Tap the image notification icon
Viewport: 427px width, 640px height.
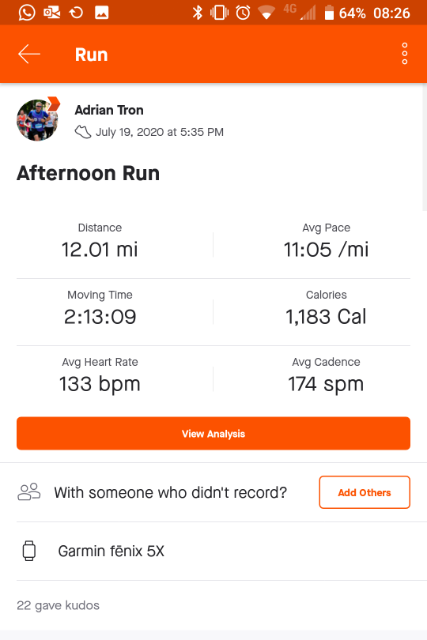point(102,13)
